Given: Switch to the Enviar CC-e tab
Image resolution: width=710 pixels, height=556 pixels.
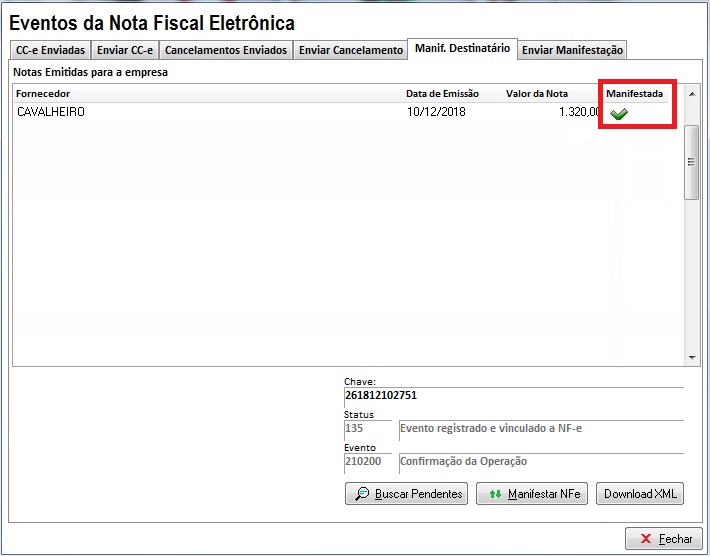Looking at the screenshot, I should 125,50.
